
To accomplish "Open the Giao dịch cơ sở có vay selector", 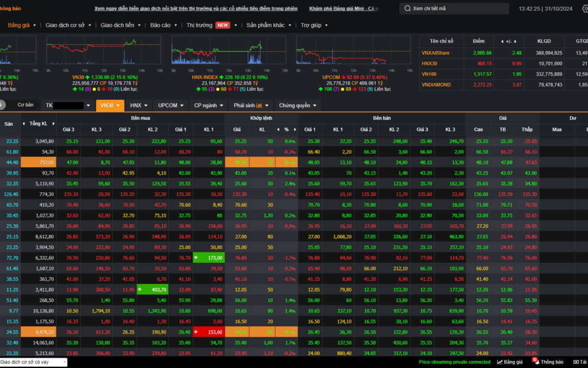I will (33, 362).
